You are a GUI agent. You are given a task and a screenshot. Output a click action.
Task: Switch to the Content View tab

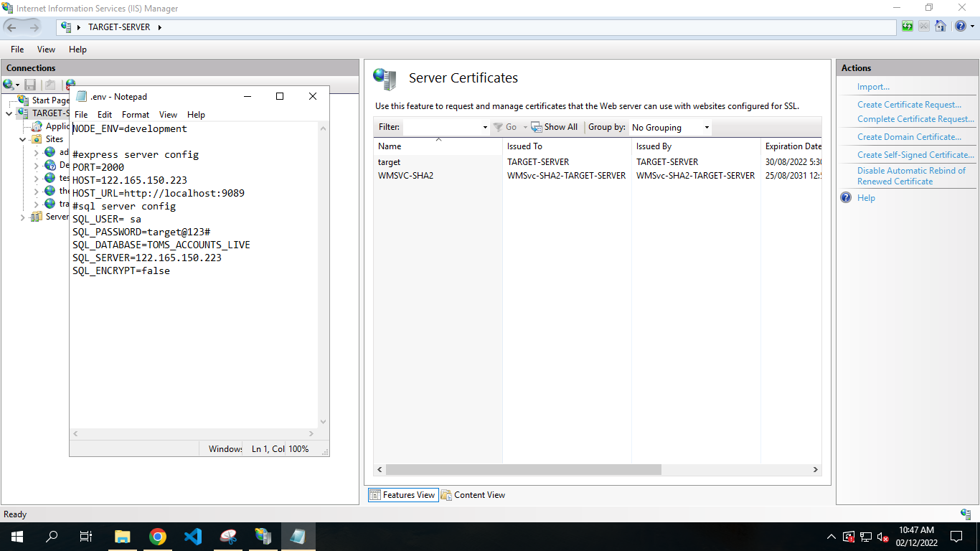pos(473,495)
